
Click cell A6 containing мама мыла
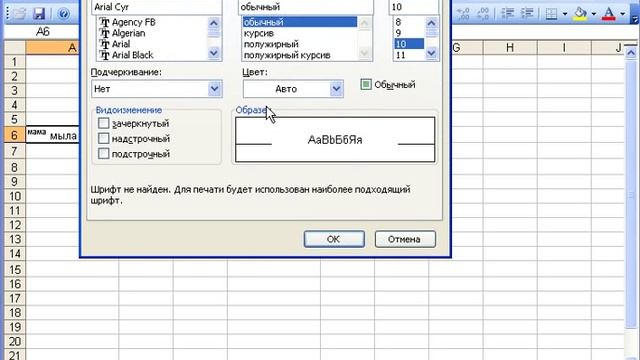point(53,134)
